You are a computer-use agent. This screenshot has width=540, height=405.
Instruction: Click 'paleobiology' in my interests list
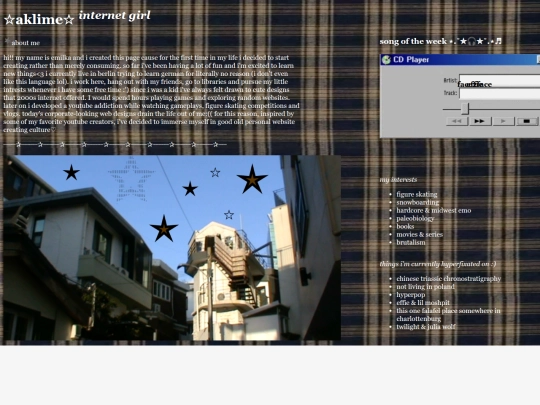(x=415, y=218)
